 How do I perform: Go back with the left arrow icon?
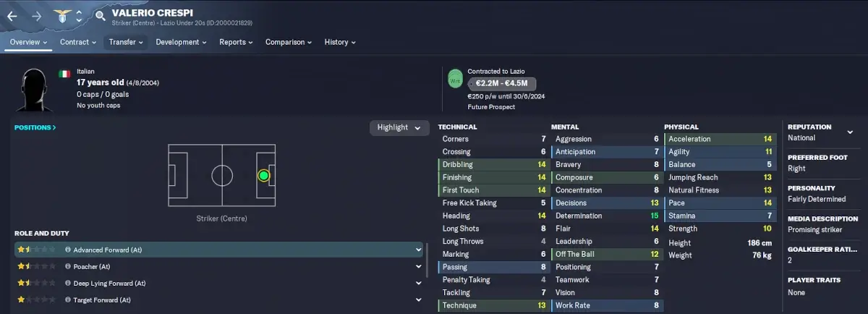pos(12,16)
